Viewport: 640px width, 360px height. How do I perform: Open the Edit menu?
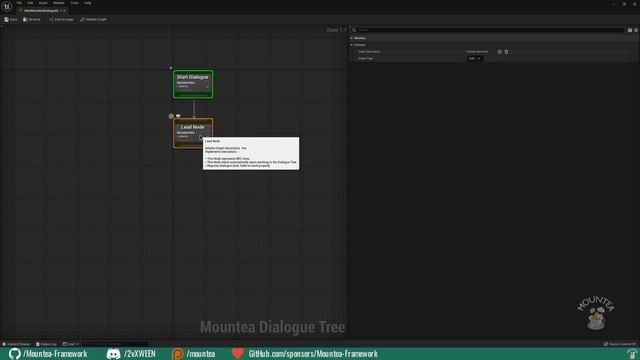[x=30, y=3]
